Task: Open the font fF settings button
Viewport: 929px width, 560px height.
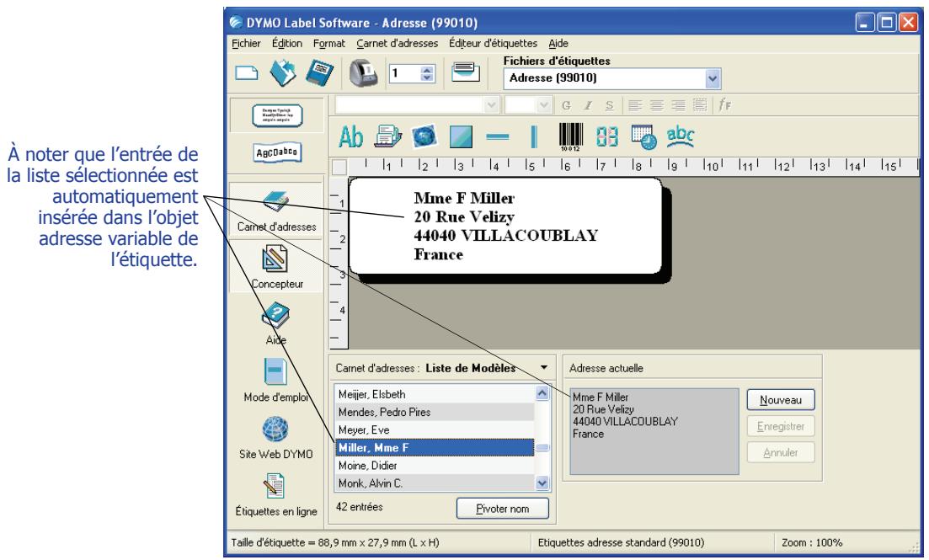Action: click(724, 105)
